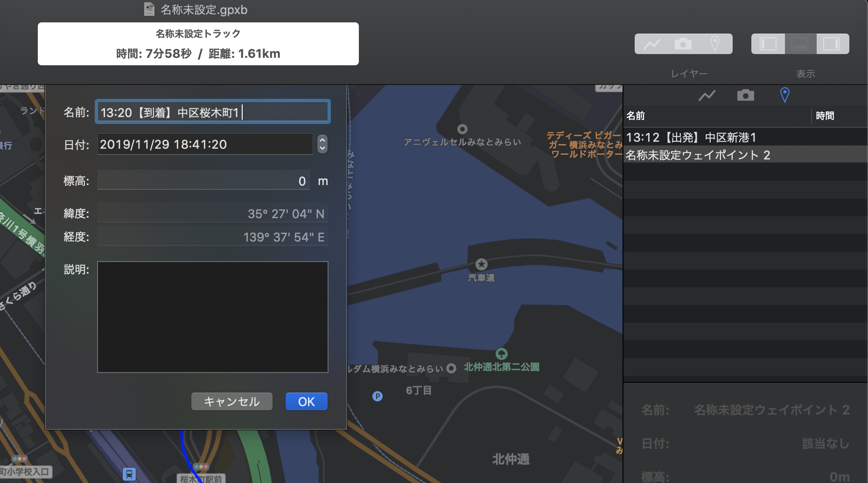
Task: Click the 説明 description text area
Action: coord(213,317)
